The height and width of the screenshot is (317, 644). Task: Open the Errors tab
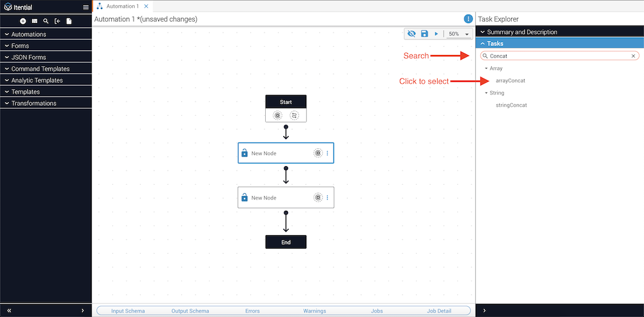point(252,311)
